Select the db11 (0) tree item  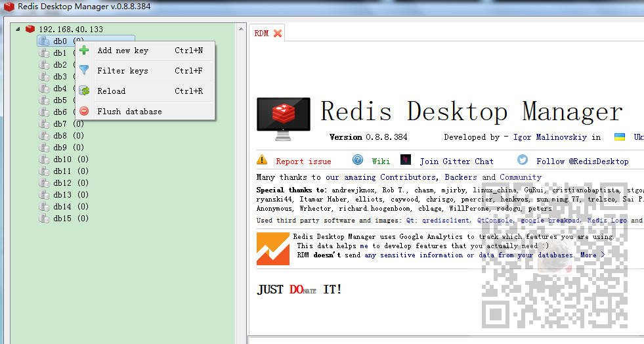pos(64,171)
